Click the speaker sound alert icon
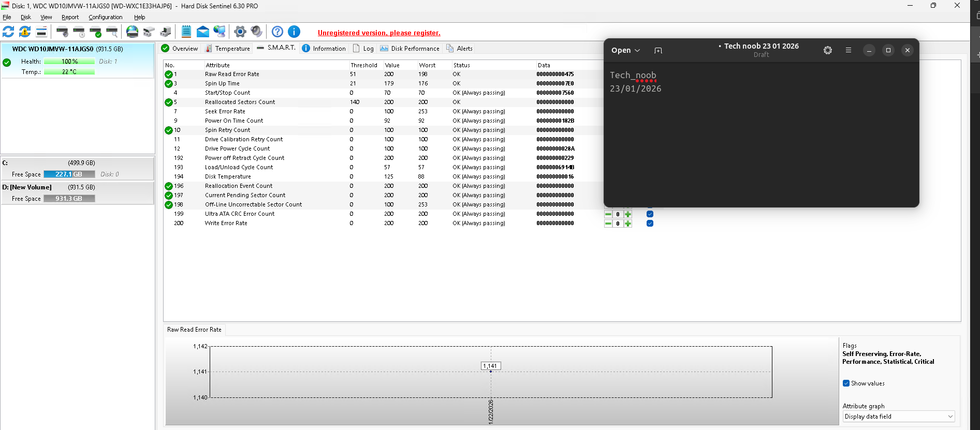980x430 pixels. pos(256,32)
